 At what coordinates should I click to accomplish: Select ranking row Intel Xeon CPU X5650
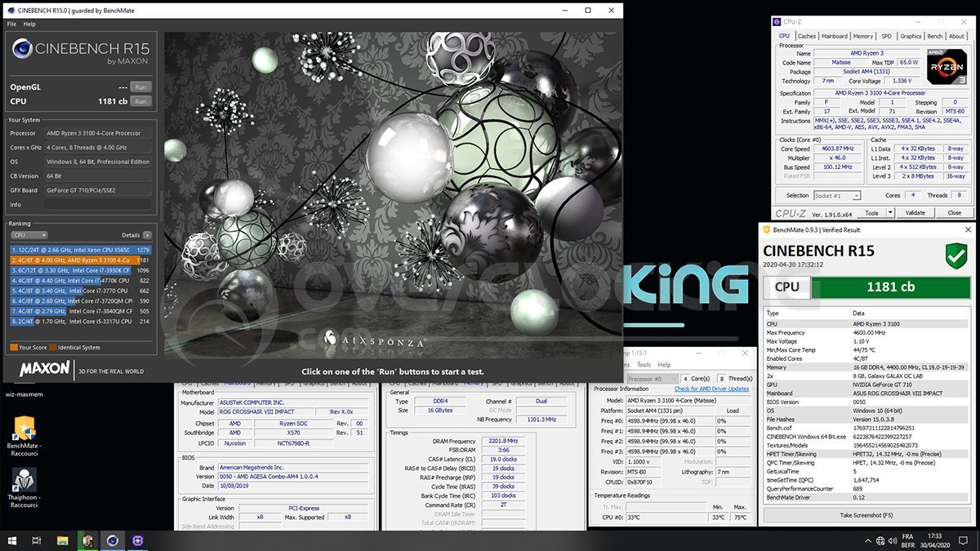coord(81,250)
